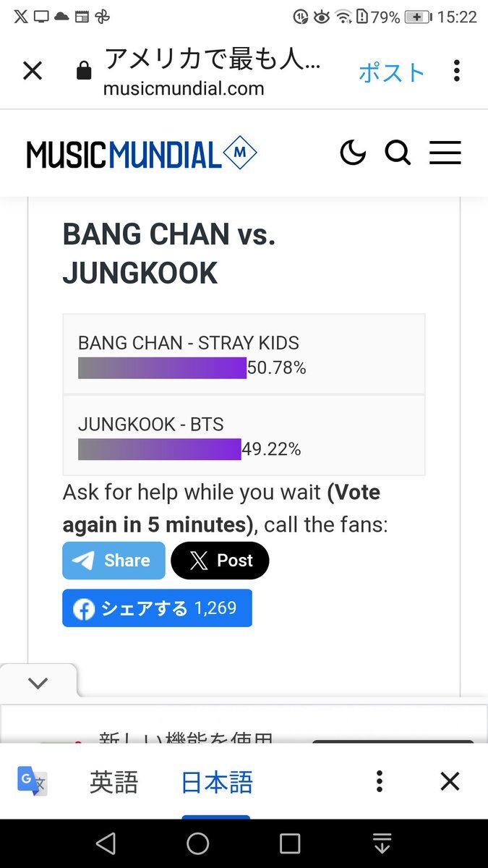Viewport: 488px width, 868px height.
Task: Share poll via Telegram Share button
Action: tap(114, 561)
